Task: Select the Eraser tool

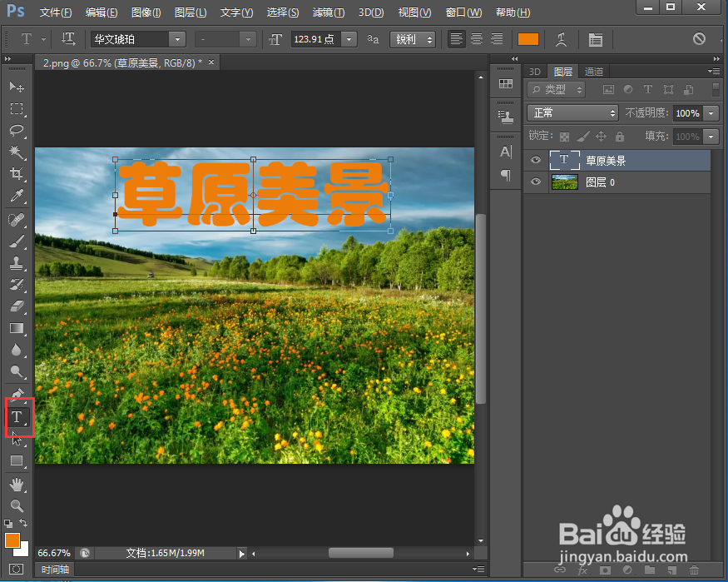Action: click(x=18, y=306)
